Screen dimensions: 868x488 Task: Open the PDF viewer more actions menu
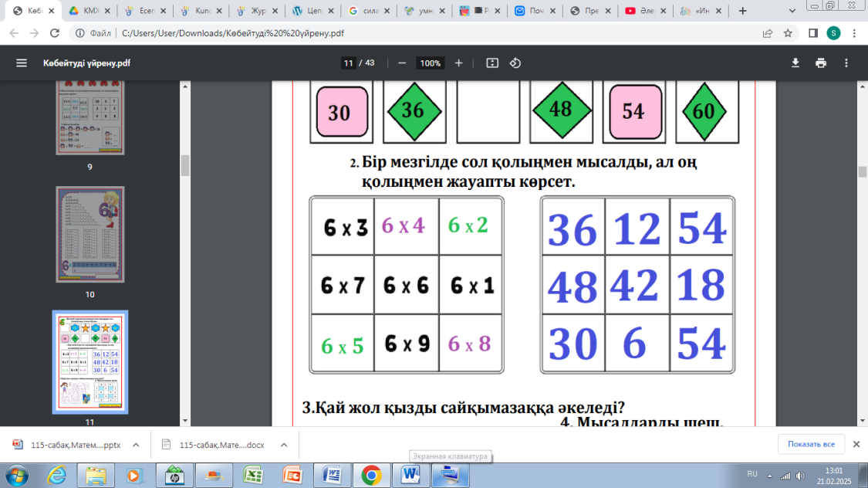[846, 63]
